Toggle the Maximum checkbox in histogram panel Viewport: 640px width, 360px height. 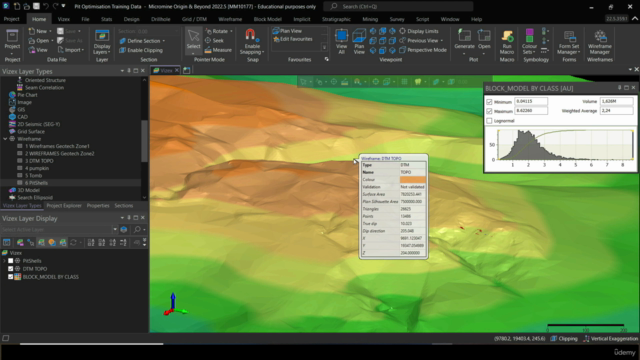pyautogui.click(x=489, y=111)
